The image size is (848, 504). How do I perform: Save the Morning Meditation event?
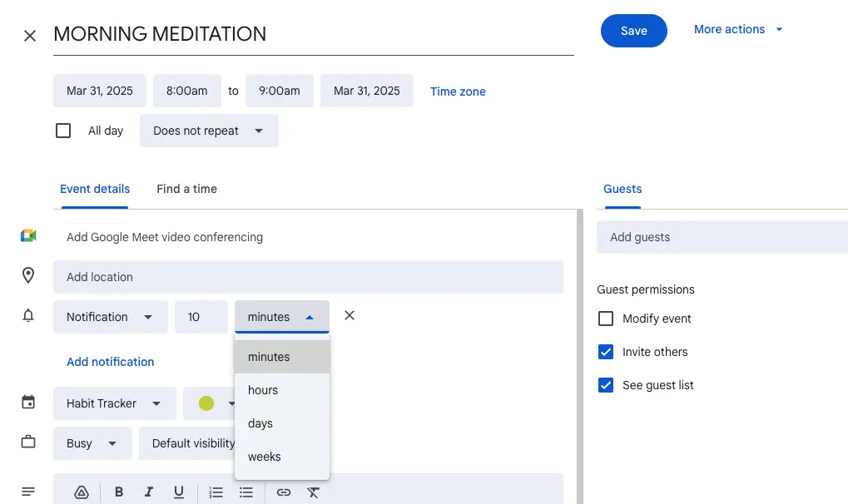coord(634,31)
